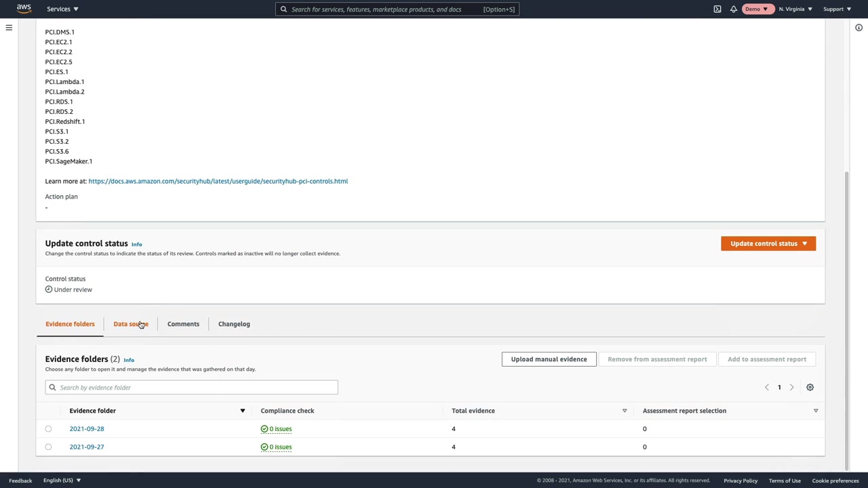The width and height of the screenshot is (868, 488).
Task: Click the Action plan label
Action: (62, 197)
